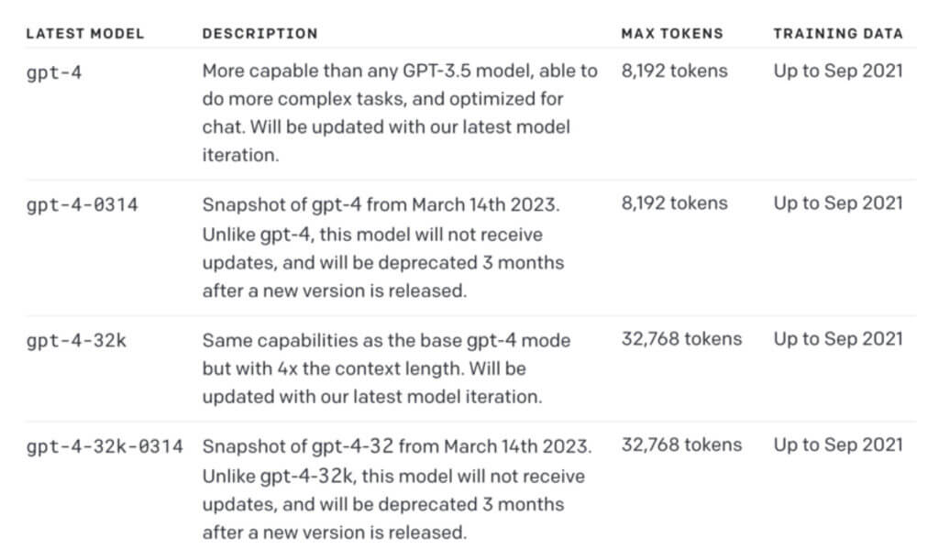Click the 'Same capabilities as the base gpt-4' description
939x560 pixels.
386,368
